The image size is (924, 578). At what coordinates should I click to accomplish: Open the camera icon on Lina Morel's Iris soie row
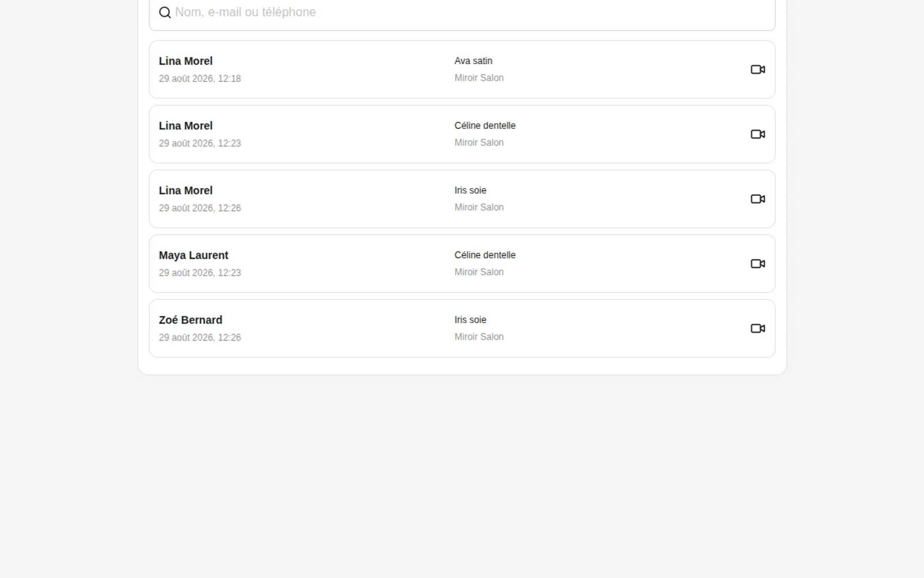[x=758, y=199]
